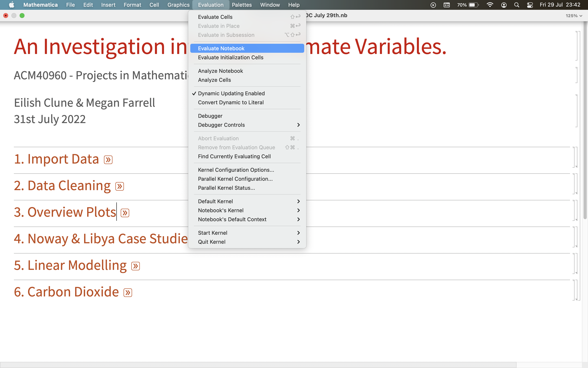Choose Convert Dynamic to Literal

(x=247, y=102)
